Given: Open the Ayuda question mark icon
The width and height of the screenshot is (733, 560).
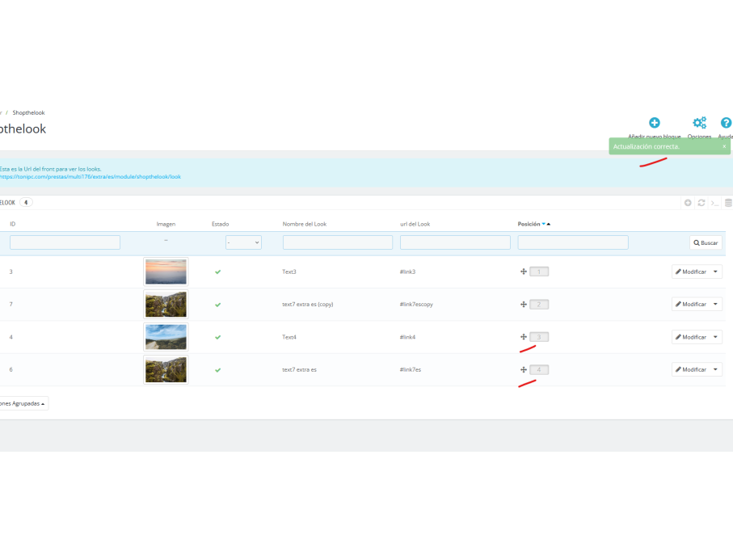Looking at the screenshot, I should 726,123.
